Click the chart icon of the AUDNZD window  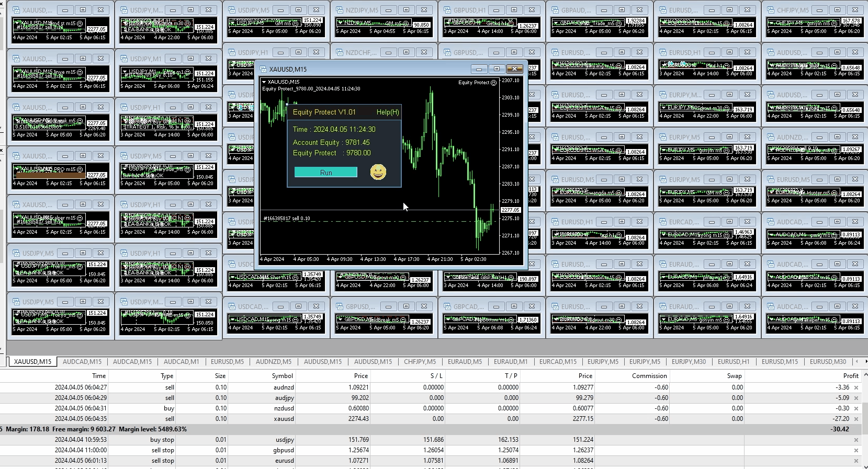(771, 137)
